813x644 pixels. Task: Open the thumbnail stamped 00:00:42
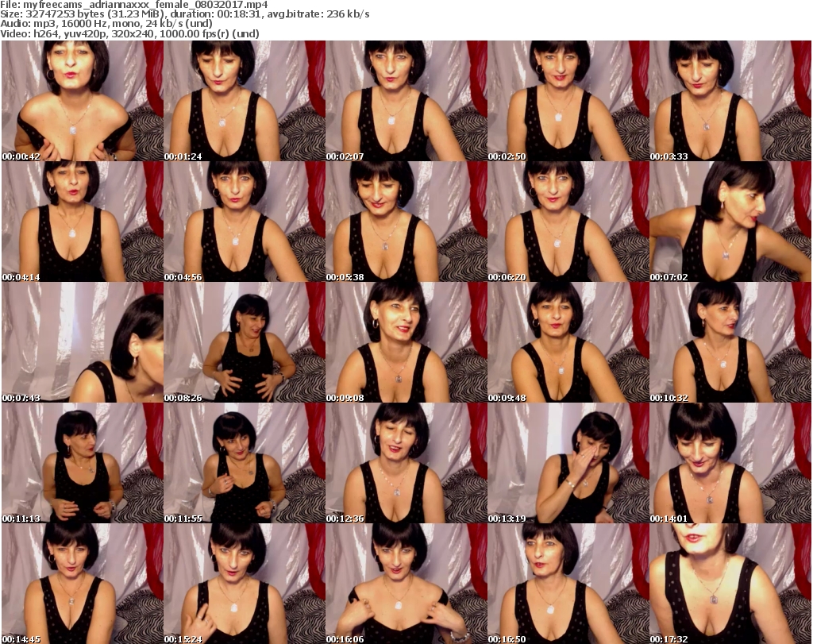(x=83, y=101)
